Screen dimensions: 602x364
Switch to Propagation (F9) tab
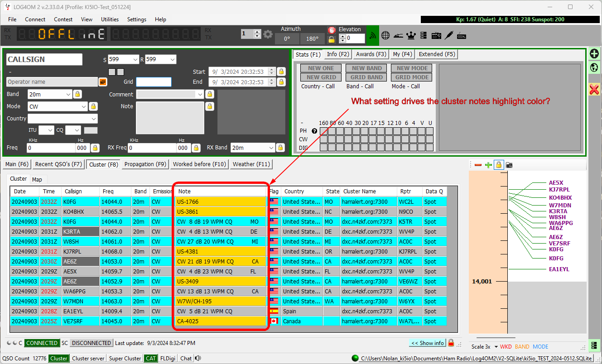tap(145, 164)
